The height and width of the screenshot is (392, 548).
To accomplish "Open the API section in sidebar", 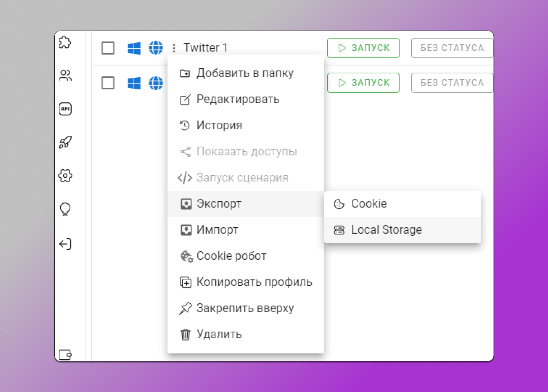I will (65, 109).
